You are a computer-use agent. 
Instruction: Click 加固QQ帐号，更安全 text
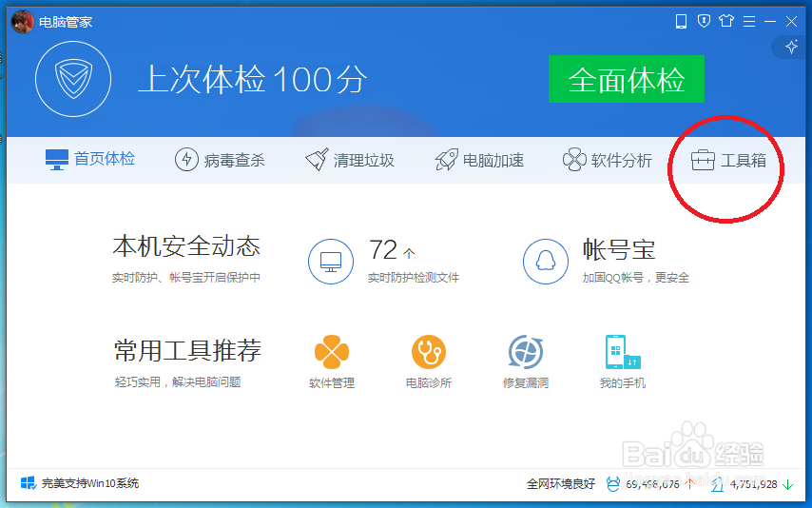[x=636, y=278]
